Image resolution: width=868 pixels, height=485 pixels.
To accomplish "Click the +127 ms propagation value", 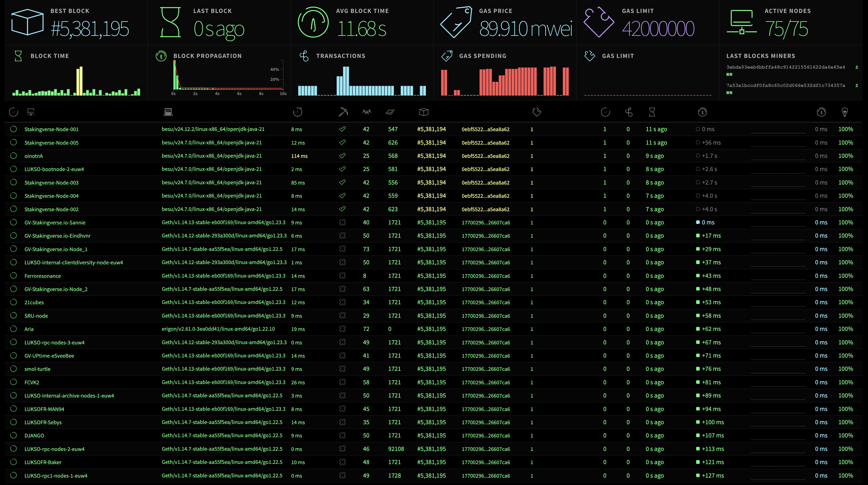I will pos(713,476).
